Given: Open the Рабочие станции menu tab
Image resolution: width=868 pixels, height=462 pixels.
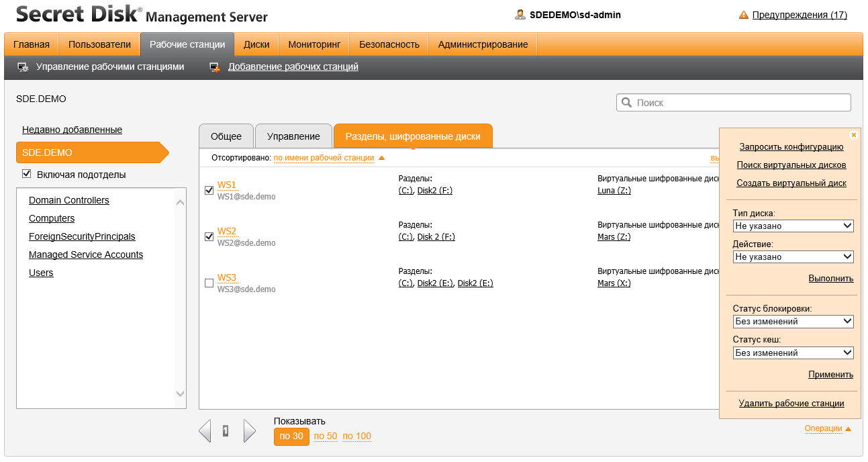Looking at the screenshot, I should pyautogui.click(x=187, y=44).
